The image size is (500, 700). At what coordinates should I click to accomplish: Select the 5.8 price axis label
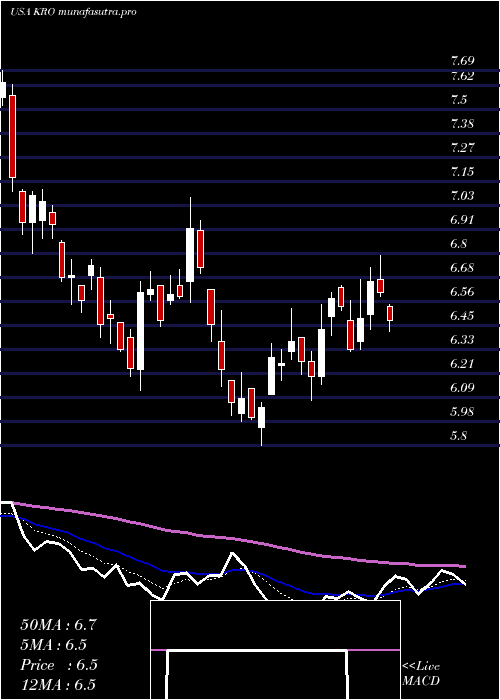[459, 436]
